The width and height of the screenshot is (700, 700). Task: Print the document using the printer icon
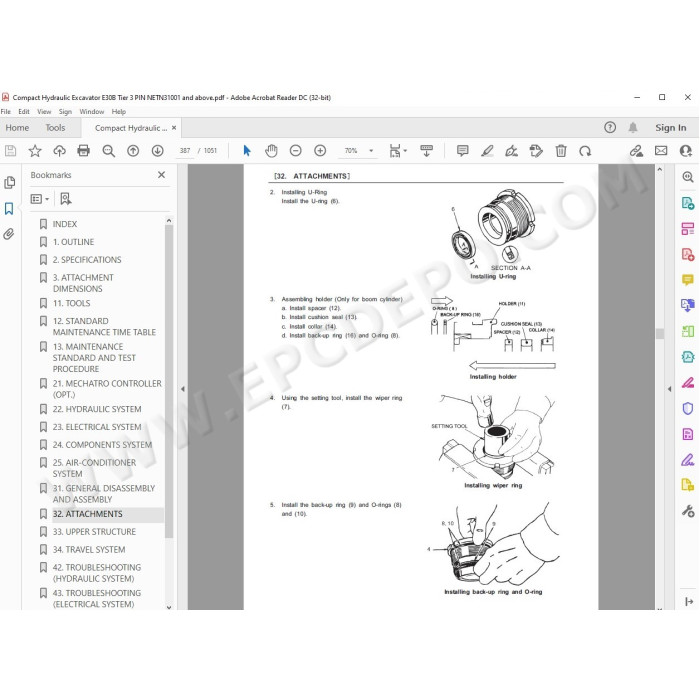pyautogui.click(x=83, y=151)
